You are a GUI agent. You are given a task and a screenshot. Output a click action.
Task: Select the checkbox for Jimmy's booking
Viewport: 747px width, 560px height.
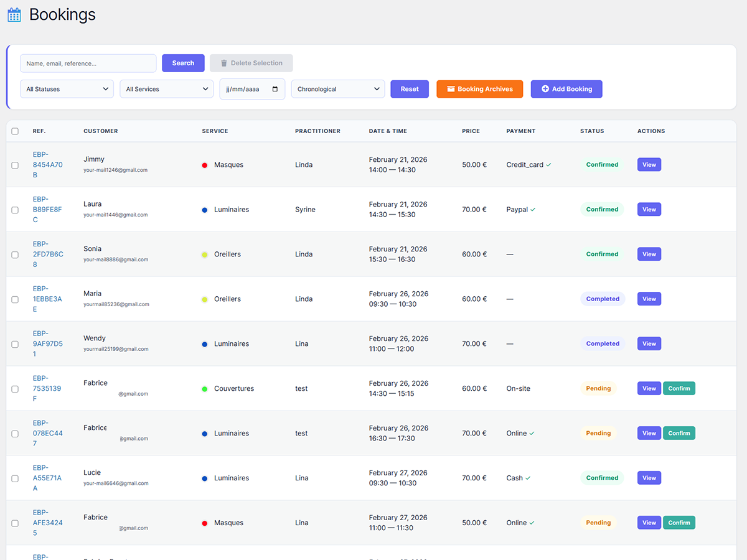point(15,165)
